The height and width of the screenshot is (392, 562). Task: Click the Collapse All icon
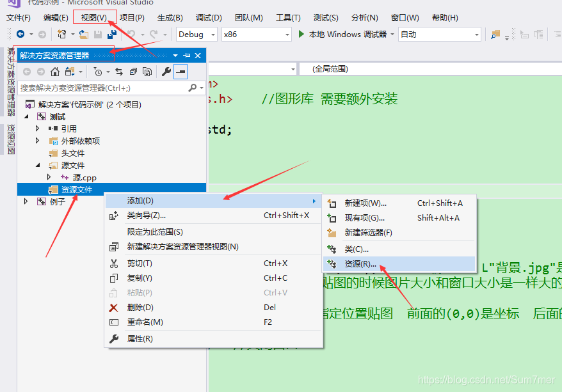coord(133,72)
